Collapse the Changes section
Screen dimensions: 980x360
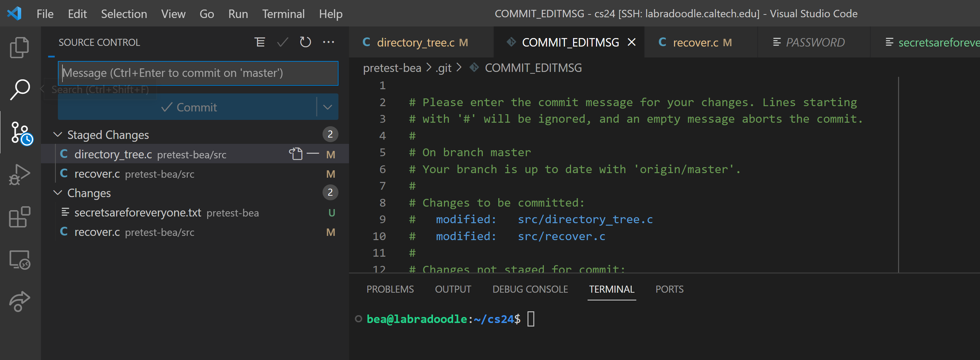(58, 193)
